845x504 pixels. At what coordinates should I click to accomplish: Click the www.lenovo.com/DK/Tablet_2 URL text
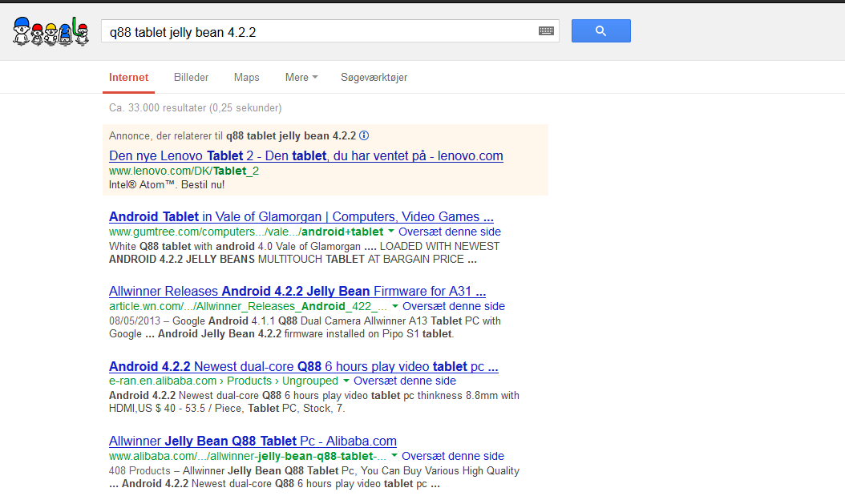[184, 171]
